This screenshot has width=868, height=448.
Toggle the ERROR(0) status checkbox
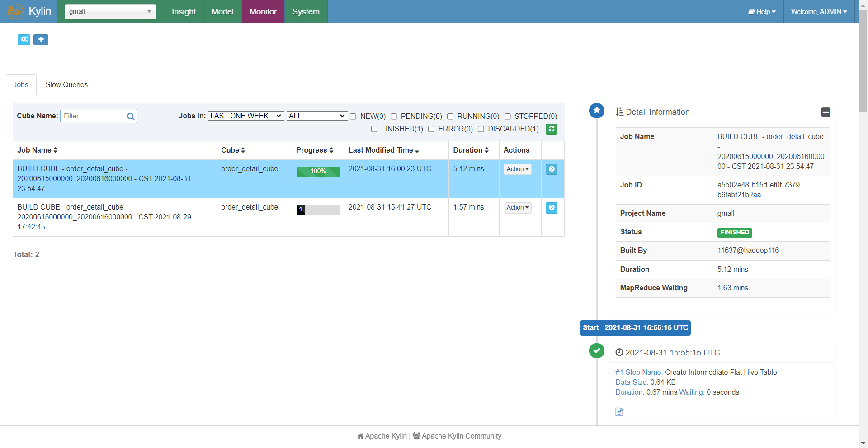pyautogui.click(x=431, y=129)
